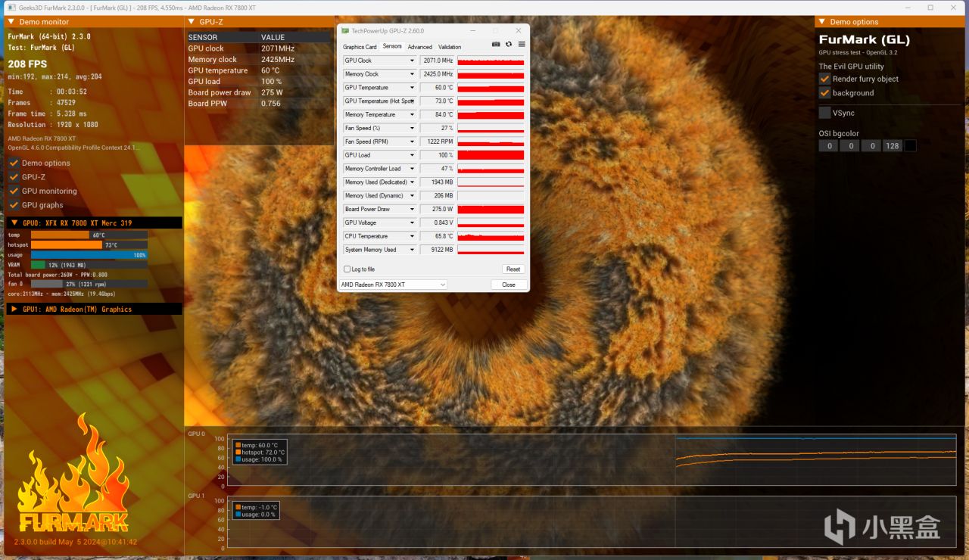This screenshot has width=969, height=560.
Task: Open the Memory Clock sensor dropdown
Action: click(412, 74)
